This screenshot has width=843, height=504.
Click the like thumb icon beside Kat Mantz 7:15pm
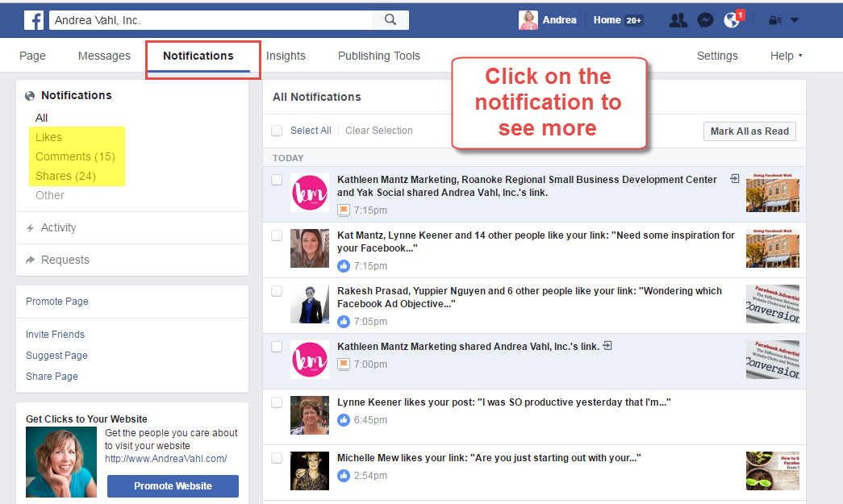[344, 266]
